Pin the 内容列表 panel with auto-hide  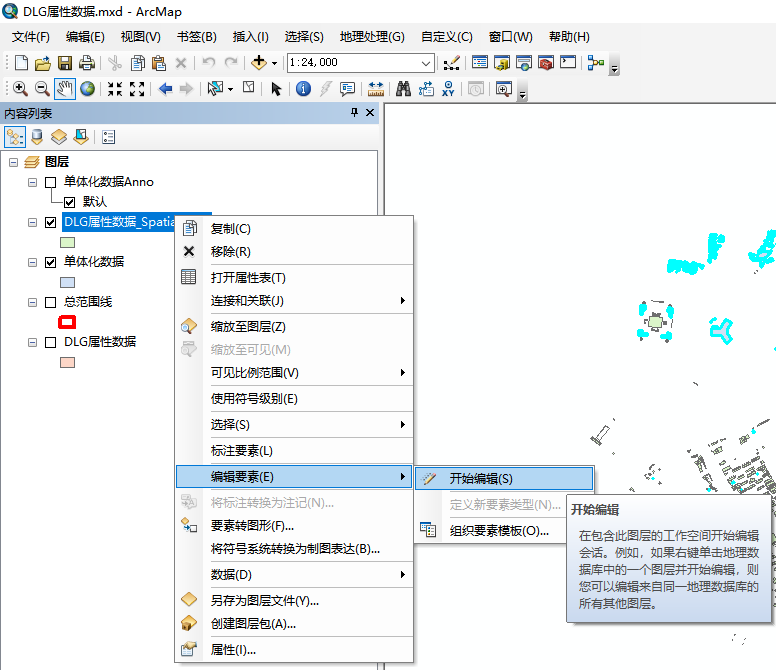[x=354, y=112]
